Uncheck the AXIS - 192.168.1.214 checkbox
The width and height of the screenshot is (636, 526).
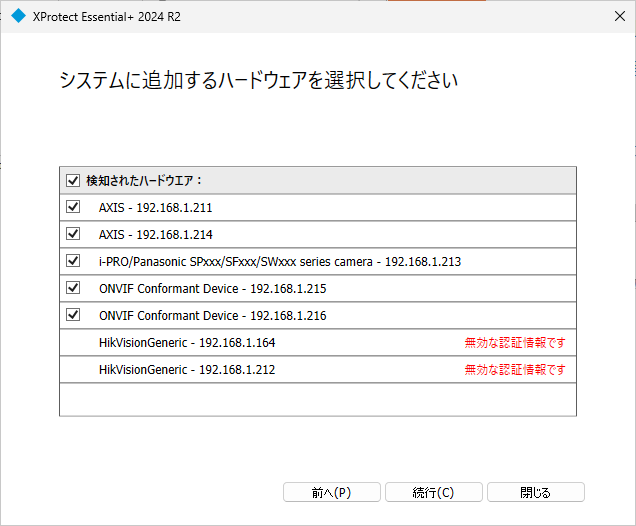pyautogui.click(x=73, y=234)
